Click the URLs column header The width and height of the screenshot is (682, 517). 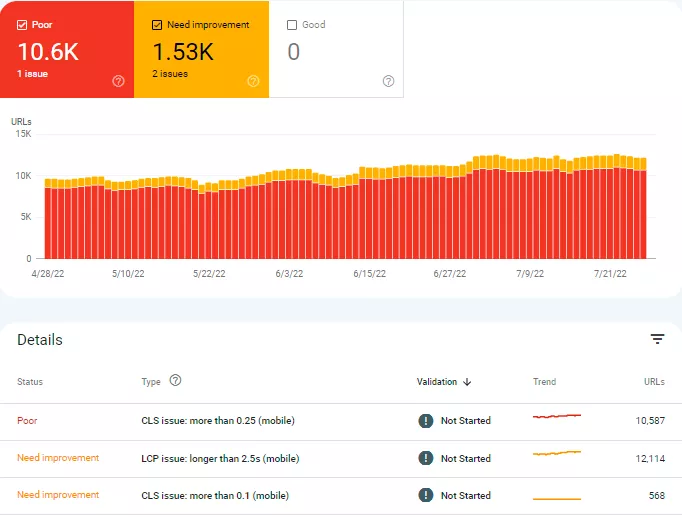(x=654, y=382)
